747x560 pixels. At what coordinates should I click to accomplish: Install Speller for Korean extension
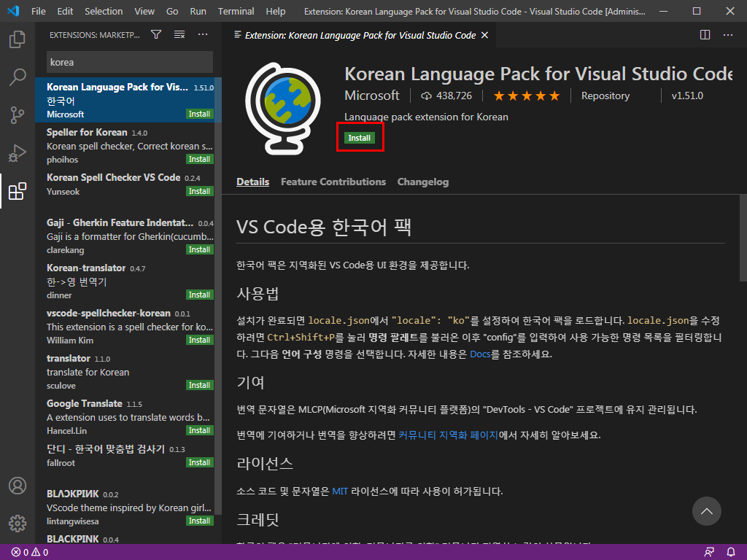point(199,159)
